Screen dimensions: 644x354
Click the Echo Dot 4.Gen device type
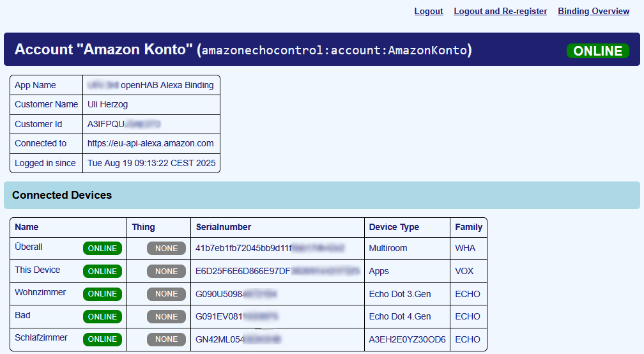400,317
